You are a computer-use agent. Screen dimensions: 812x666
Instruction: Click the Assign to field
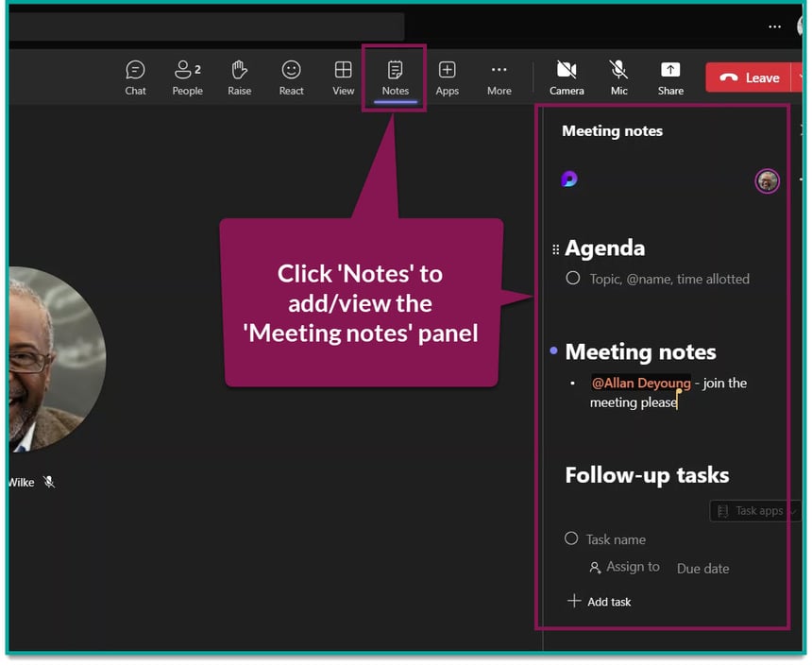(x=625, y=567)
